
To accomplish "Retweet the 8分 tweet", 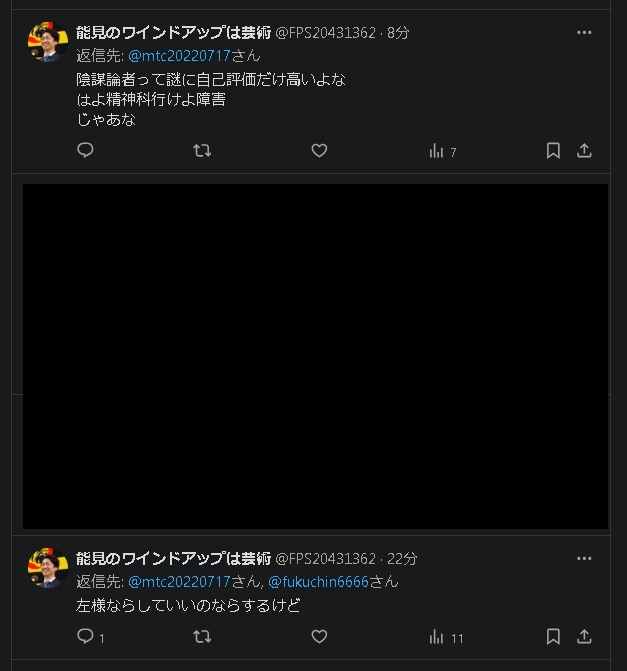I will [202, 151].
